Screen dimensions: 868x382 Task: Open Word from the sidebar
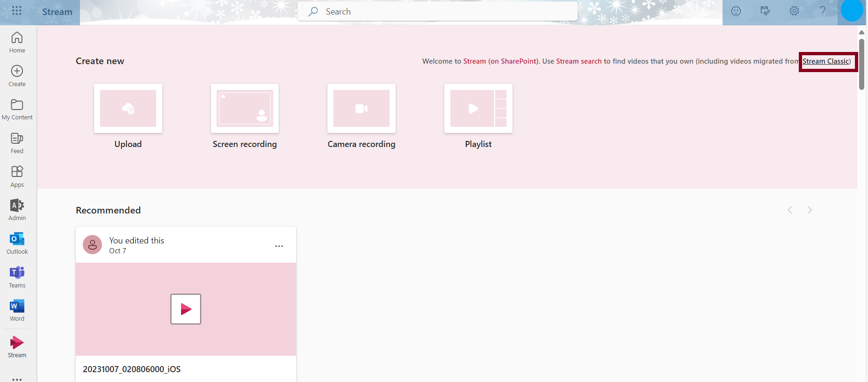pos(17,310)
